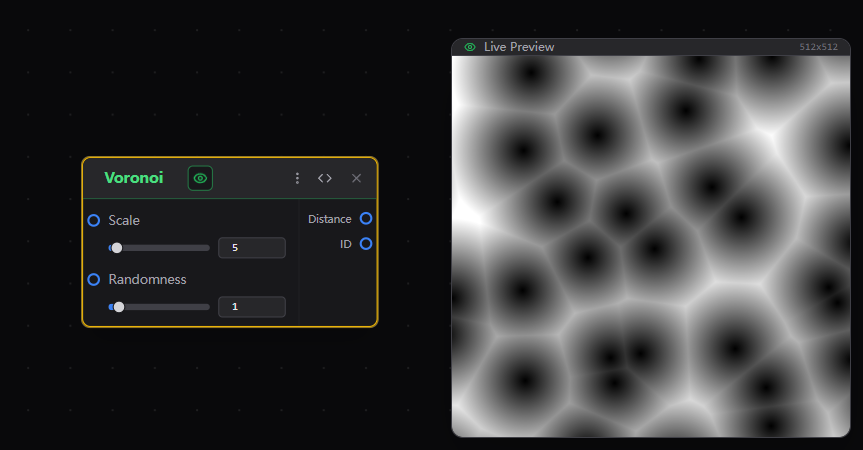This screenshot has height=450, width=863.
Task: Click the Scale parameter label
Action: pos(124,220)
